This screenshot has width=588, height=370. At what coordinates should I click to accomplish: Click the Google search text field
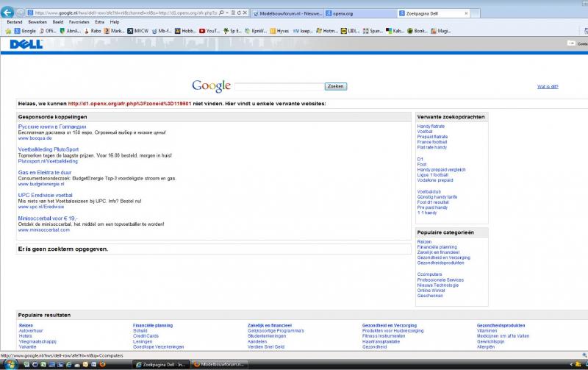pos(279,86)
